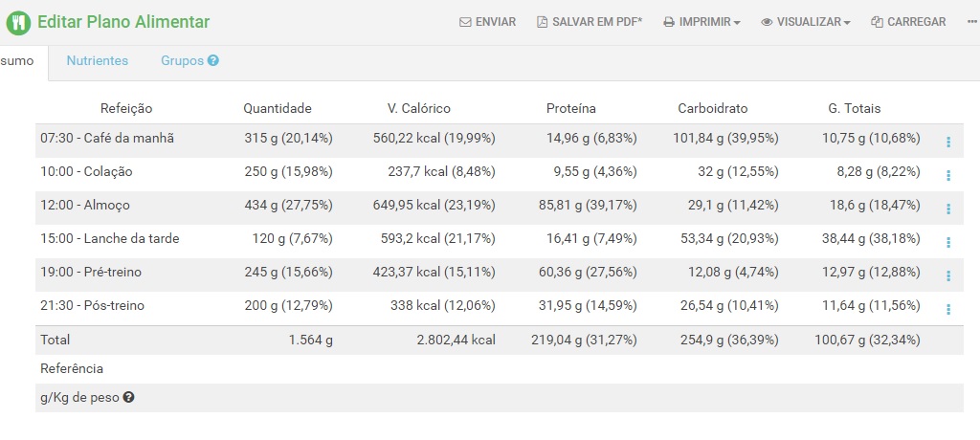The height and width of the screenshot is (440, 980).
Task: Click SALVAR EM PDF button
Action: pyautogui.click(x=590, y=22)
